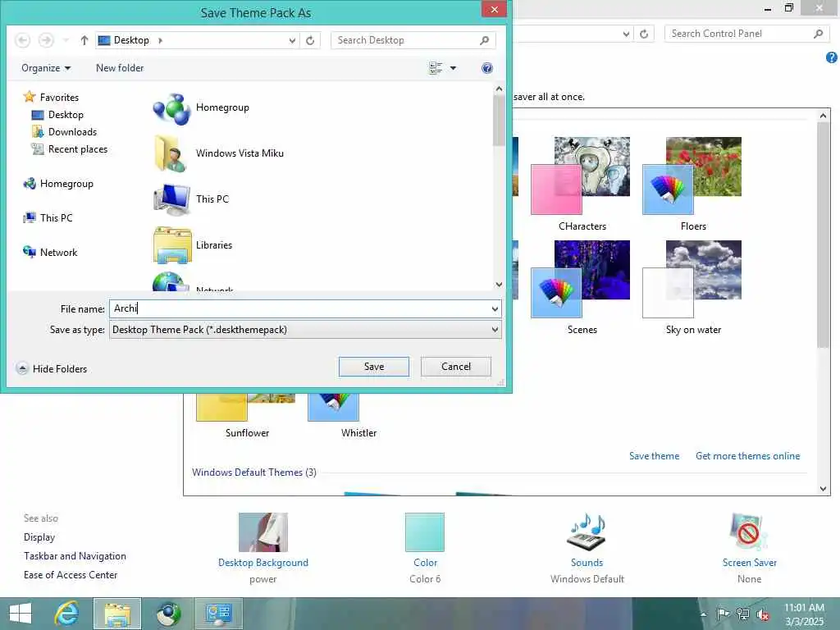The height and width of the screenshot is (630, 840).
Task: Open This PC in file list
Action: pos(191,199)
